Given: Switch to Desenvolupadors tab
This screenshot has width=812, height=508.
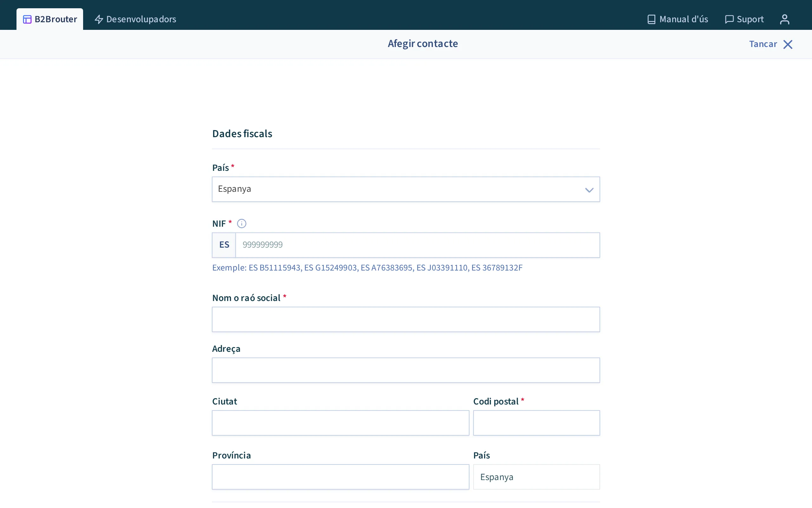Looking at the screenshot, I should [x=135, y=19].
